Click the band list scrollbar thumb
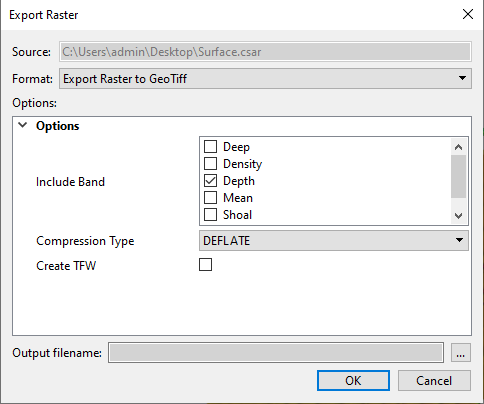This screenshot has width=484, height=404. point(458,177)
